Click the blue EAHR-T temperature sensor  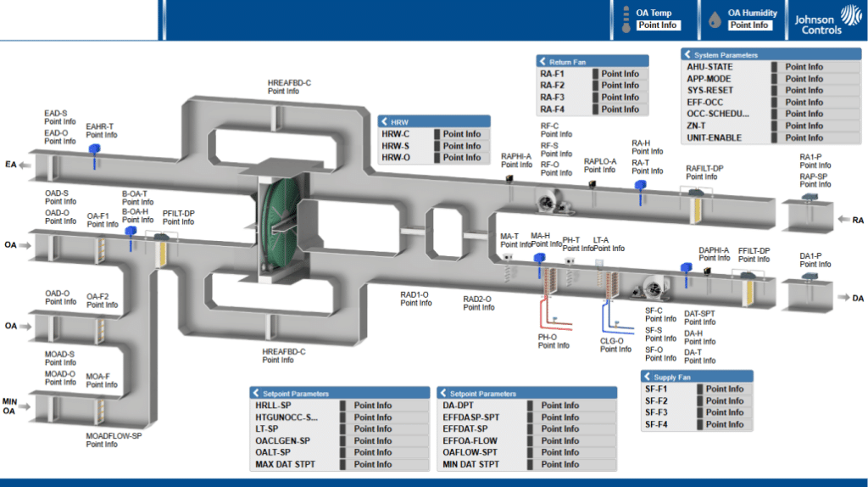94,155
